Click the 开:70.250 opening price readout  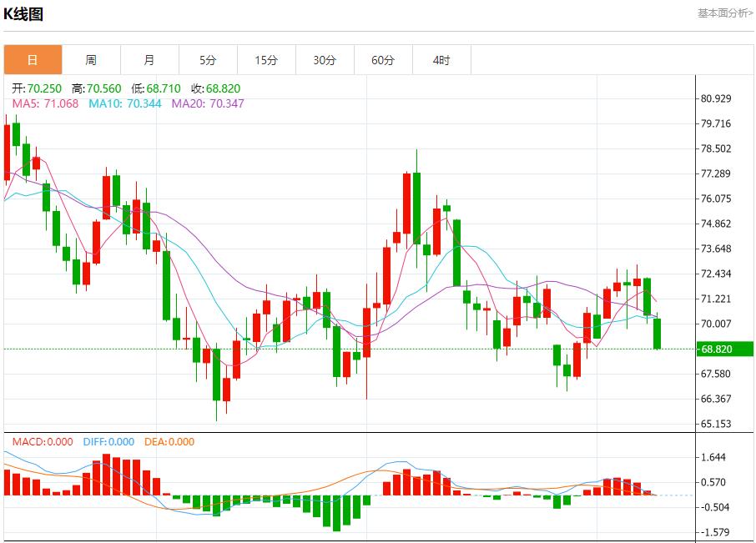(x=38, y=88)
